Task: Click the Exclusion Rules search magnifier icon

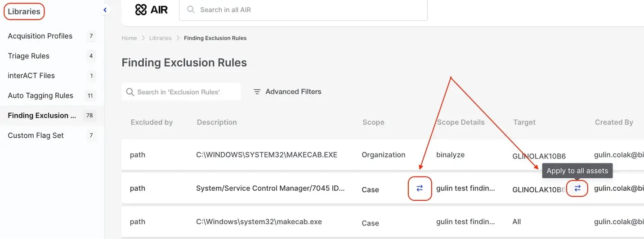Action: 130,92
